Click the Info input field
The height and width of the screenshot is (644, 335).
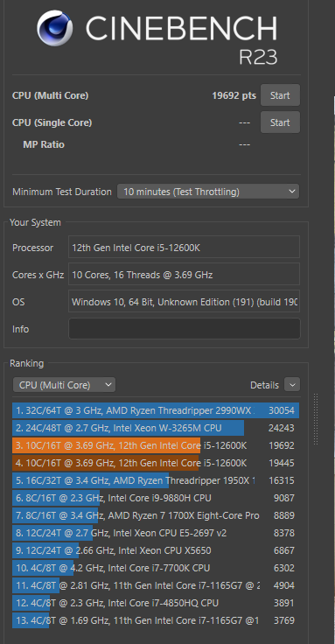click(x=185, y=329)
